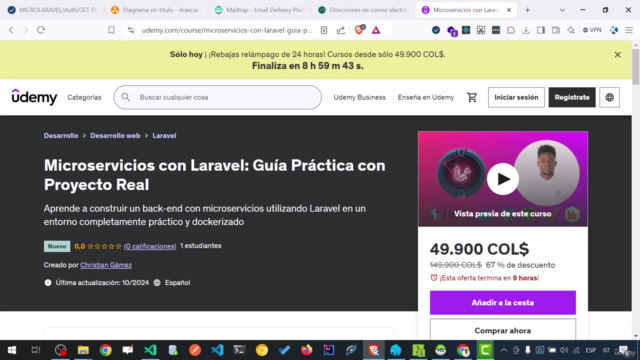This screenshot has width=640, height=360.
Task: Open the shopping cart icon
Action: (472, 97)
